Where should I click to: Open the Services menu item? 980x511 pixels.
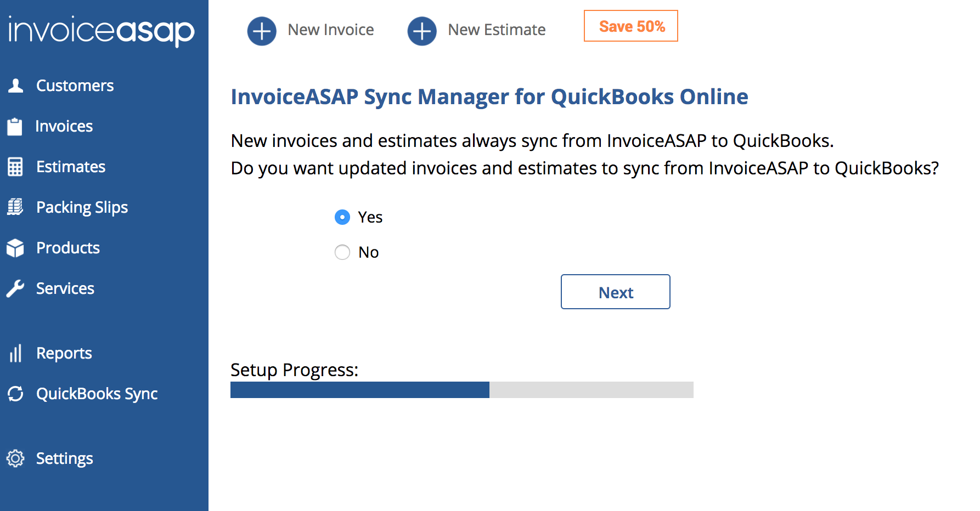(x=65, y=288)
